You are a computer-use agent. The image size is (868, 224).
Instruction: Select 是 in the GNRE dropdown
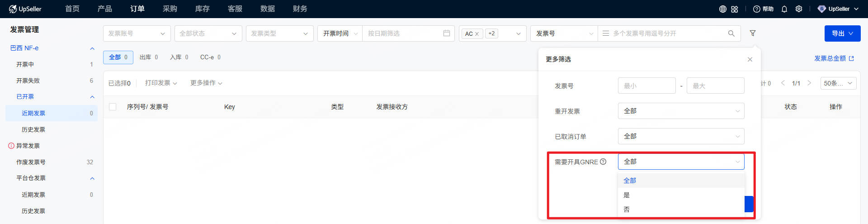pos(627,195)
